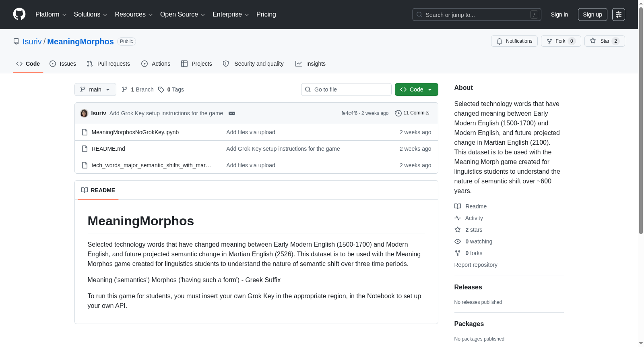Expand the Solutions menu
The height and width of the screenshot is (347, 644).
pos(91,15)
